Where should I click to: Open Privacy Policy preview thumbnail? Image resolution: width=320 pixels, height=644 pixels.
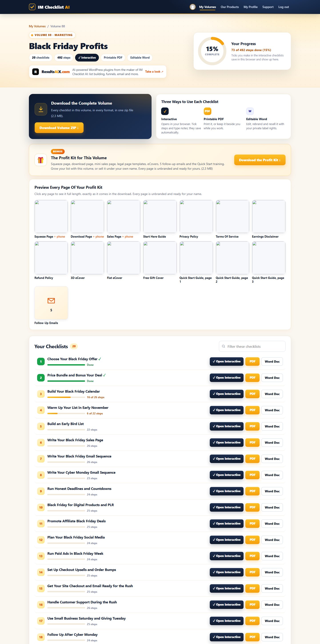tap(196, 217)
